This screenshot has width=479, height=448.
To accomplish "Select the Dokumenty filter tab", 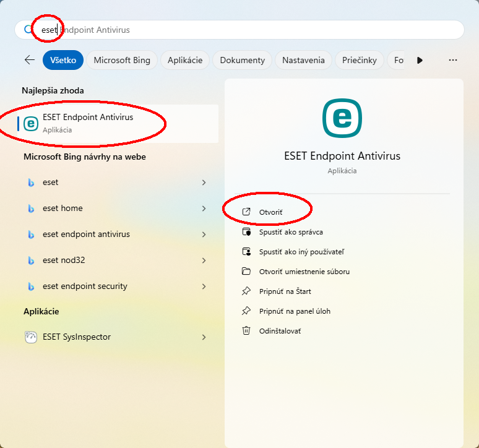I will point(242,60).
